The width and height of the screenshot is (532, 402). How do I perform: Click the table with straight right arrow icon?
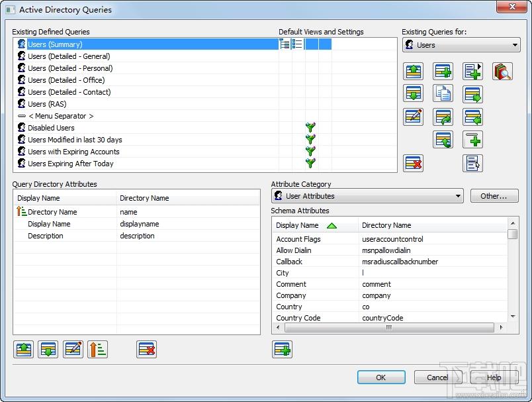click(473, 93)
